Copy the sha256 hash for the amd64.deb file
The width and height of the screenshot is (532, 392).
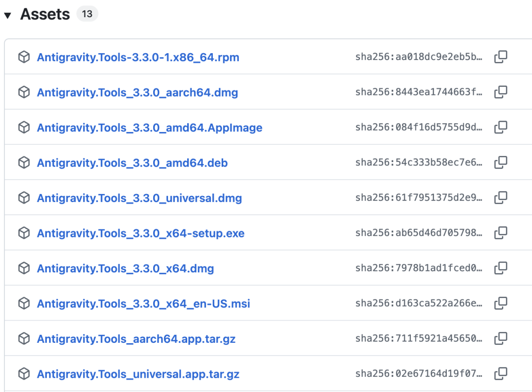(x=501, y=163)
